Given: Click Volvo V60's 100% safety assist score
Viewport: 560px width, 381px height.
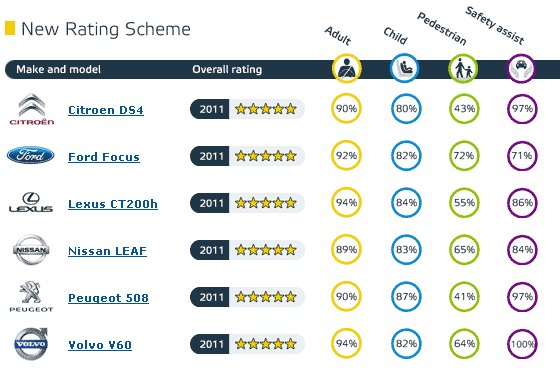Looking at the screenshot, I should pos(522,344).
